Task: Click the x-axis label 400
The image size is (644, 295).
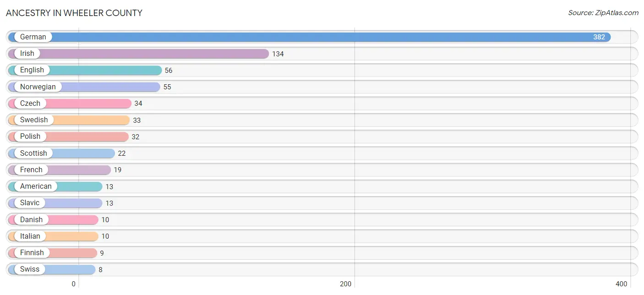Action: (x=621, y=284)
